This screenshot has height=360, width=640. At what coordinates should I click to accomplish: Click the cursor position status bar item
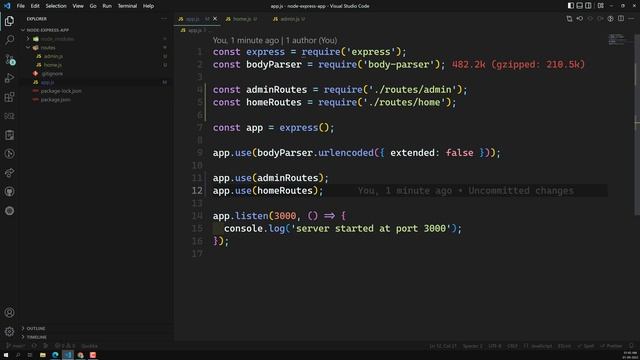[x=442, y=346]
